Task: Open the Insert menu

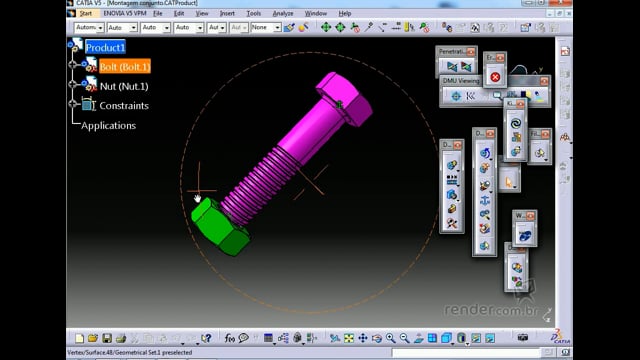Action: click(x=227, y=13)
